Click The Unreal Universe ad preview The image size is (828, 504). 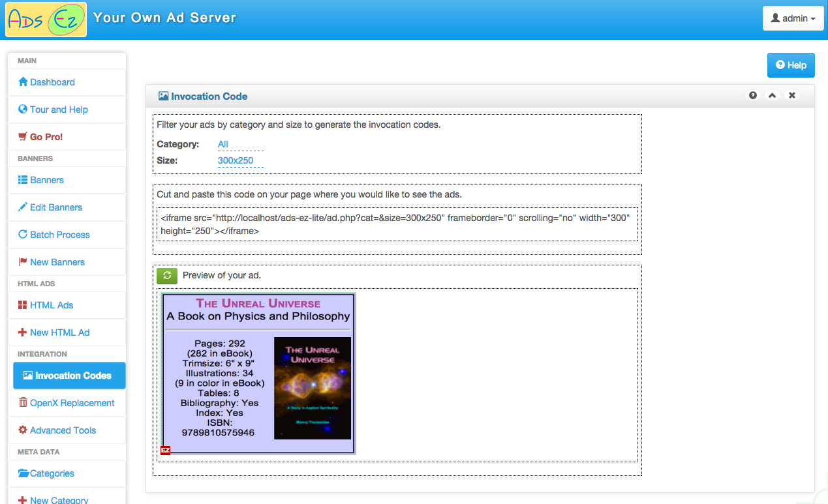click(x=258, y=374)
